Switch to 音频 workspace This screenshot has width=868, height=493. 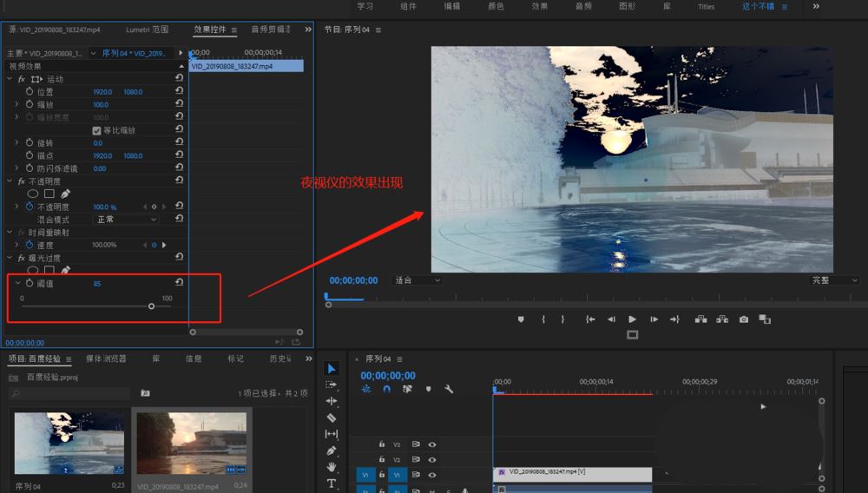pos(583,6)
